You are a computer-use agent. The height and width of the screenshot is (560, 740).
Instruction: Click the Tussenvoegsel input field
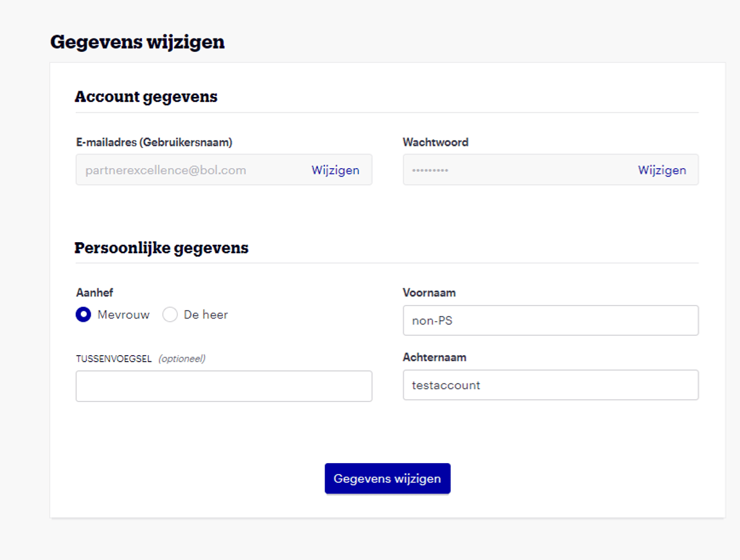point(224,386)
